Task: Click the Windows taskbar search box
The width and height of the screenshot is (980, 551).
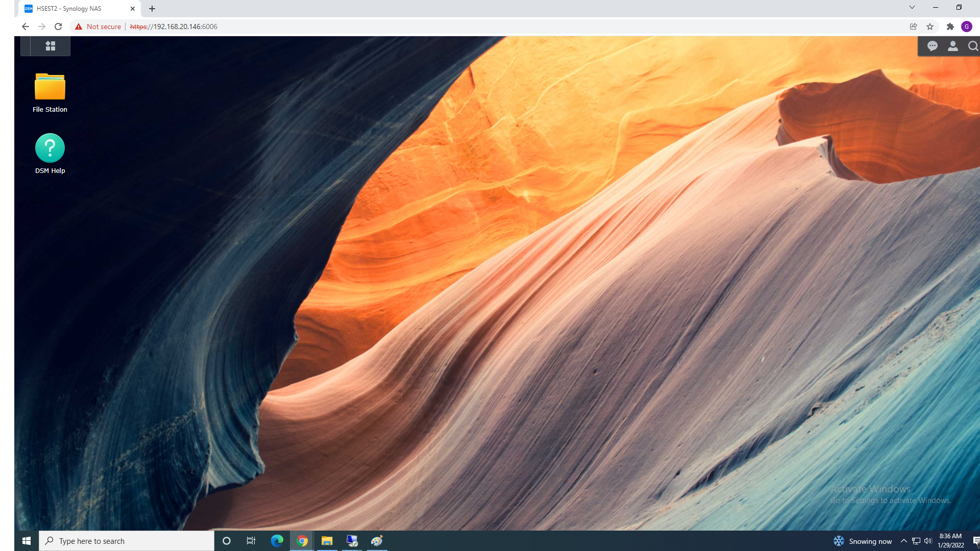Action: pos(127,541)
